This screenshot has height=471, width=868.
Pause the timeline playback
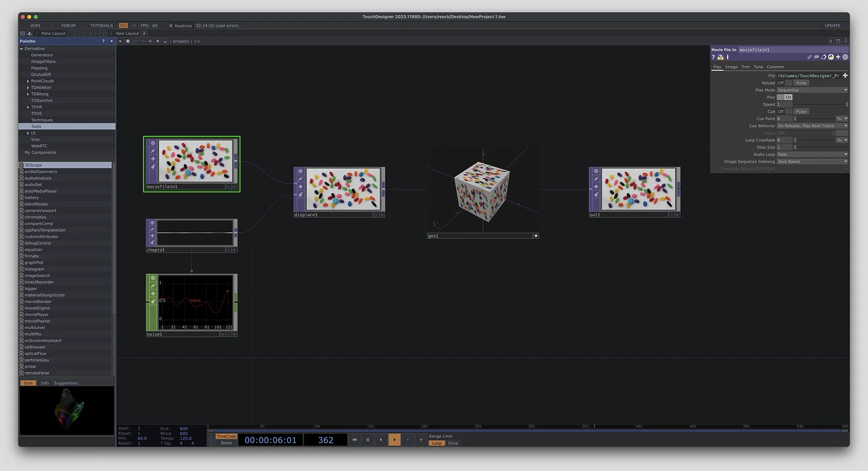click(x=368, y=439)
